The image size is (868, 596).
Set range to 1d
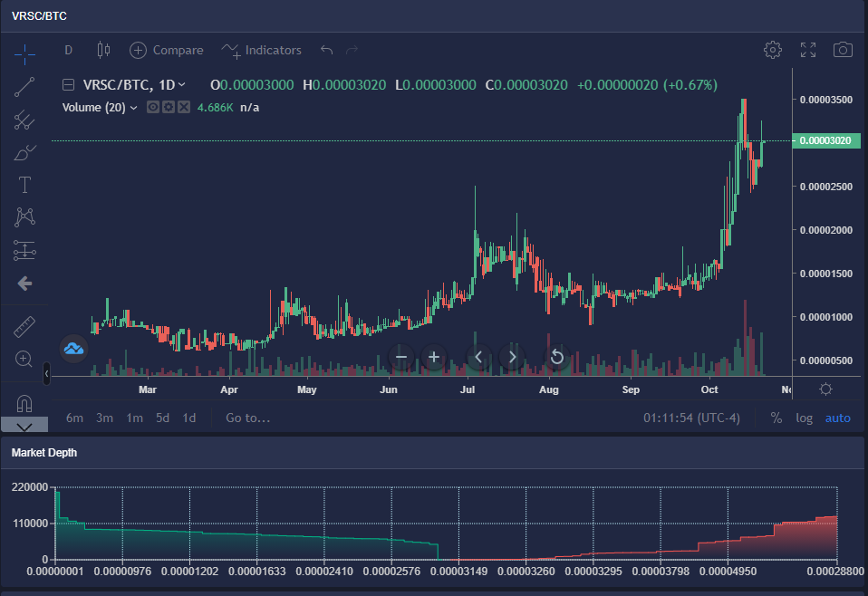tap(189, 418)
